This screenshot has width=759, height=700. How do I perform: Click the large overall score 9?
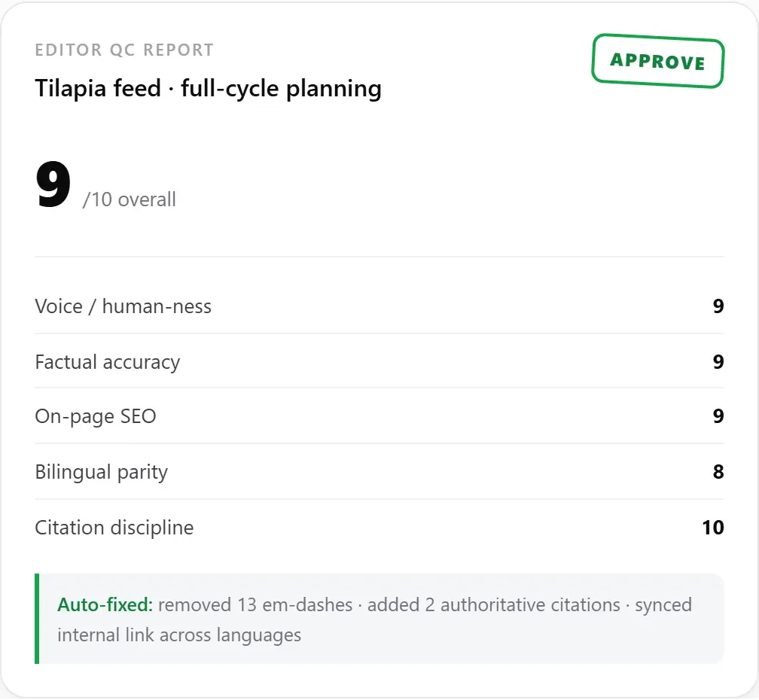pyautogui.click(x=53, y=184)
